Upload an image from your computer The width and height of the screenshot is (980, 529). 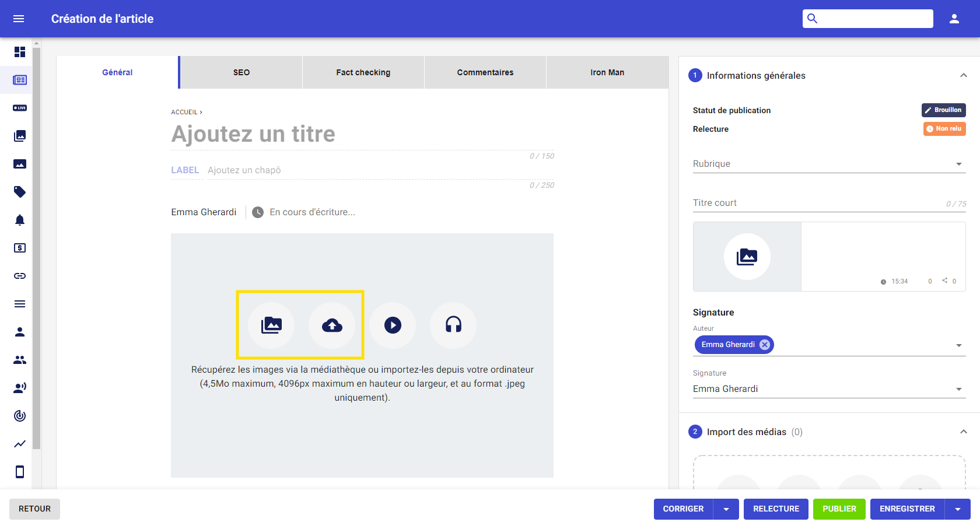point(332,325)
